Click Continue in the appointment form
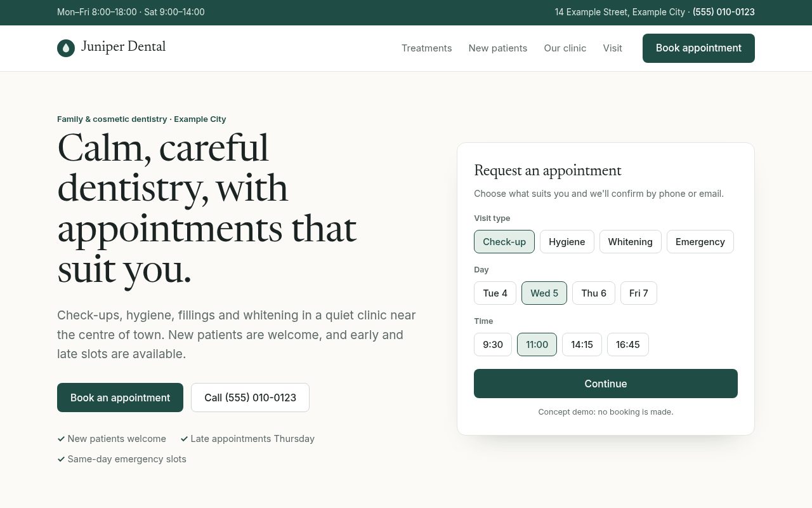This screenshot has width=812, height=508. 606,384
